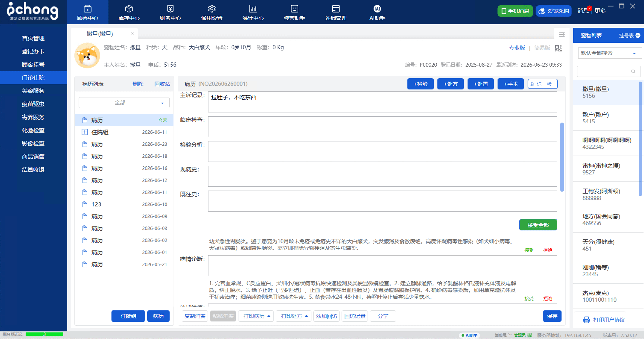The width and height of the screenshot is (644, 339).
Task: Create new 住院组 with bottom button
Action: pos(128,316)
